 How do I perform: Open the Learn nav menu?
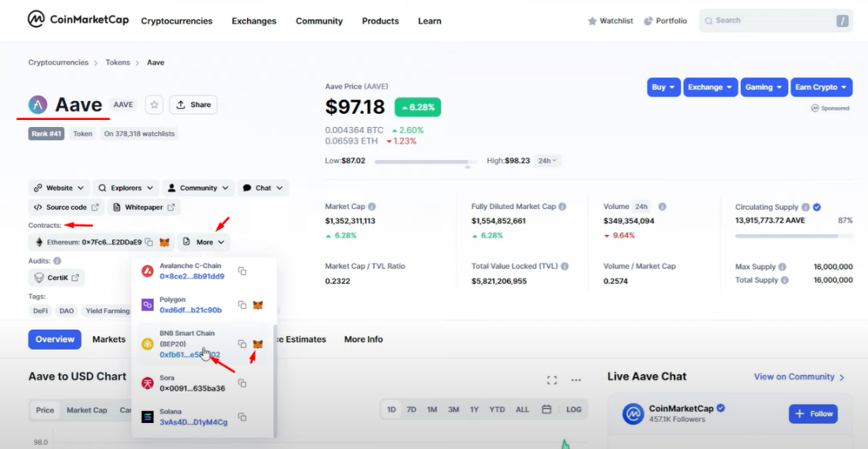pyautogui.click(x=430, y=21)
